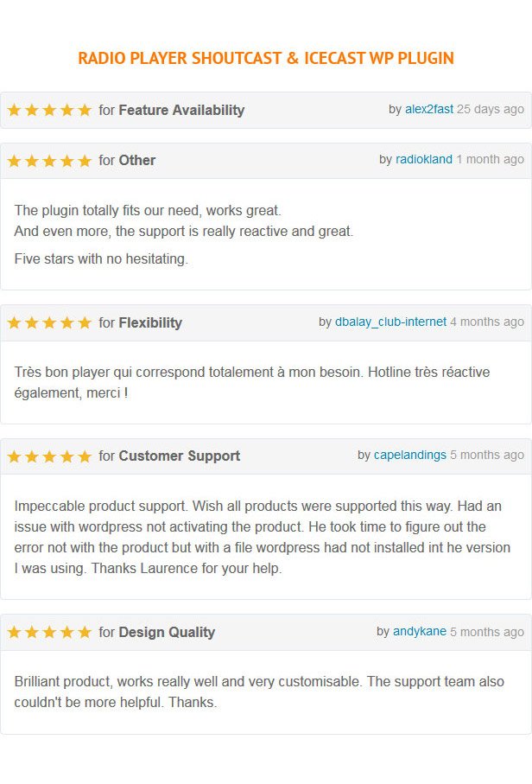
Task: Open alex2fast user profile link
Action: pos(429,109)
